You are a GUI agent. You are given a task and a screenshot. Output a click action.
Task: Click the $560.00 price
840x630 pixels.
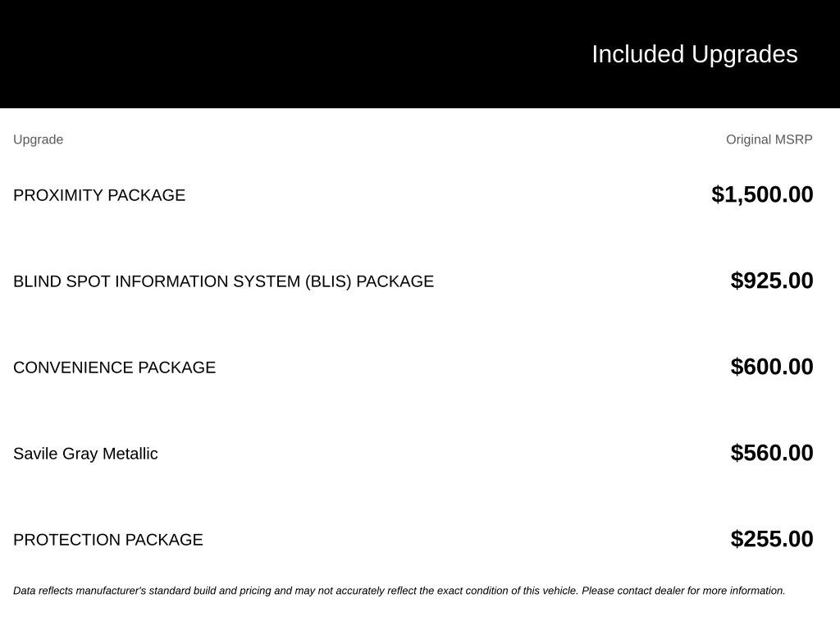click(772, 453)
